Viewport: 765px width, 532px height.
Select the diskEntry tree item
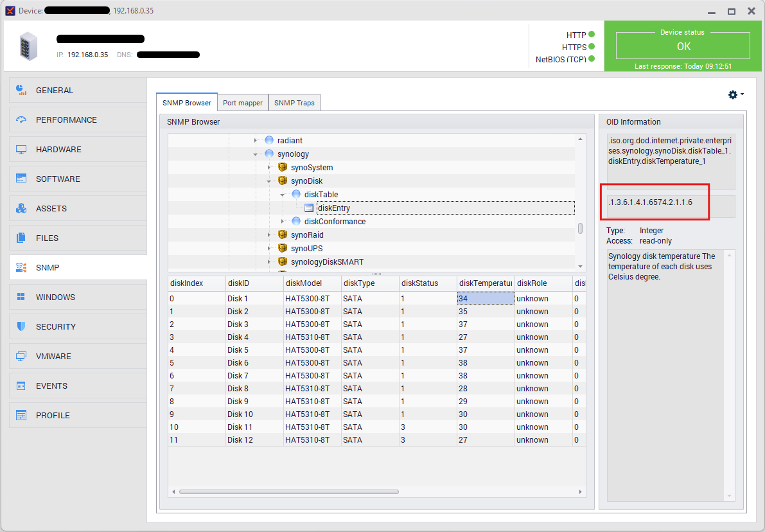point(333,208)
